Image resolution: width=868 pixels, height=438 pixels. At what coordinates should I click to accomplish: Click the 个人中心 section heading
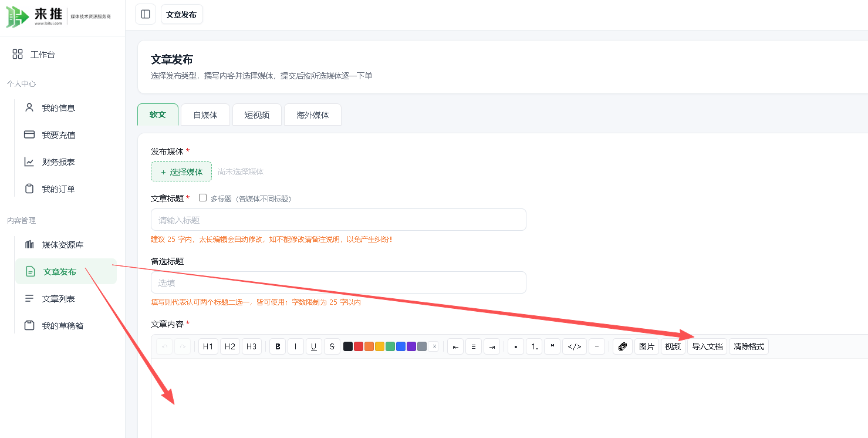click(x=21, y=84)
